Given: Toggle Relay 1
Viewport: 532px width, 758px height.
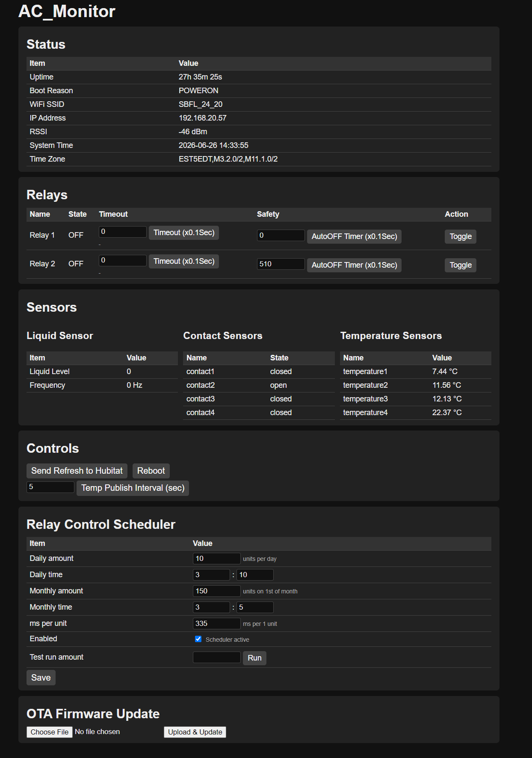Looking at the screenshot, I should tap(461, 236).
